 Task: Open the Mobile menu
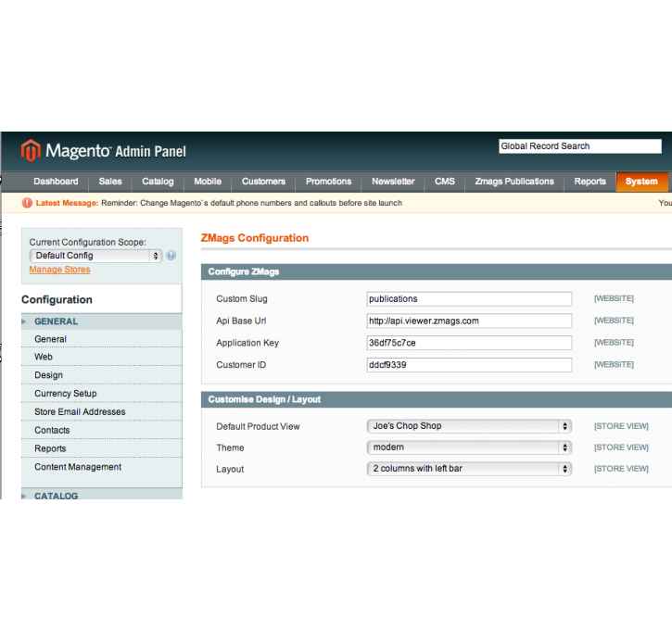[x=208, y=182]
